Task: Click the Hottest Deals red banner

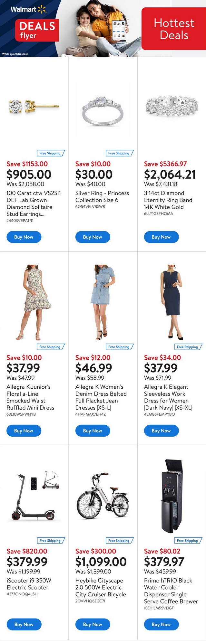Action: click(174, 29)
